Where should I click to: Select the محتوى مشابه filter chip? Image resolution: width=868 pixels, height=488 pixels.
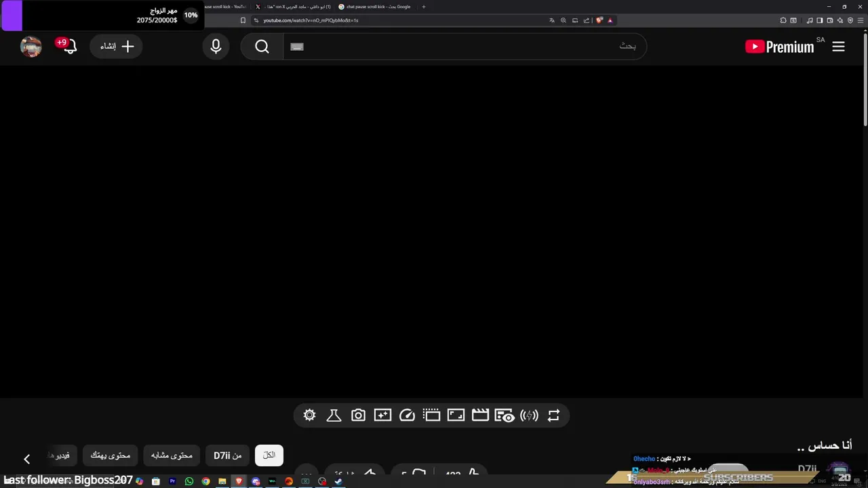click(x=172, y=455)
